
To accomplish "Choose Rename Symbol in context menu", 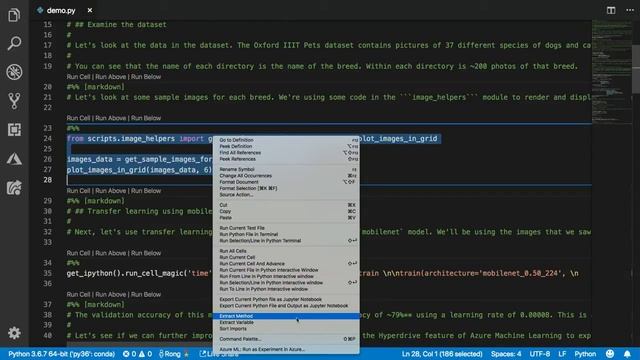I will pos(286,169).
